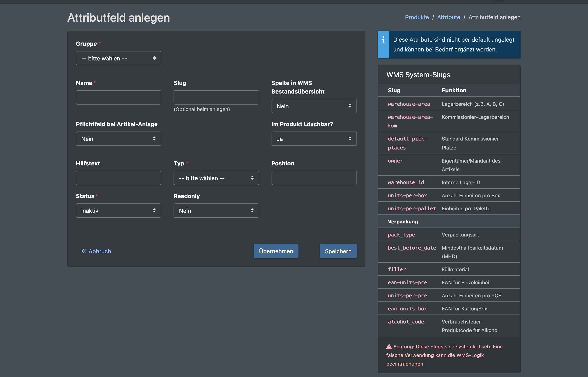
Task: Click the Einheiten pro Palette description
Action: tap(466, 209)
